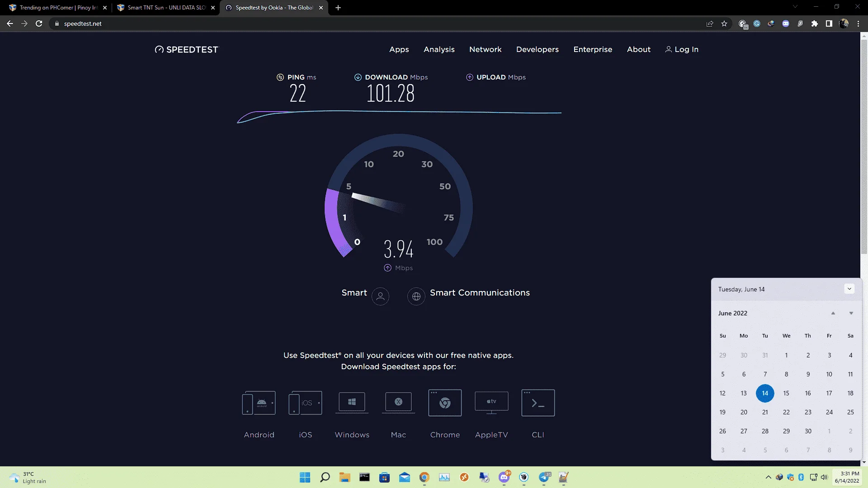Click the Speedtest logo in the header
Viewport: 868px width, 488px height.
point(186,50)
